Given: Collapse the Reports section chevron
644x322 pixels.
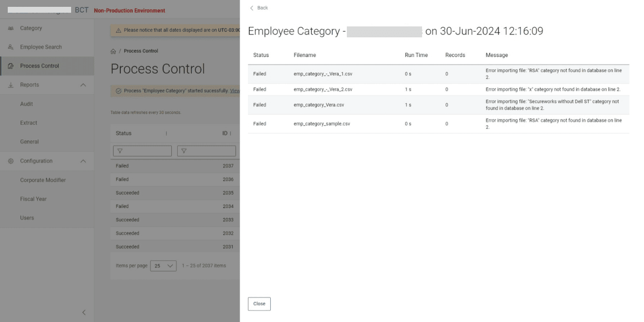Looking at the screenshot, I should coord(83,85).
